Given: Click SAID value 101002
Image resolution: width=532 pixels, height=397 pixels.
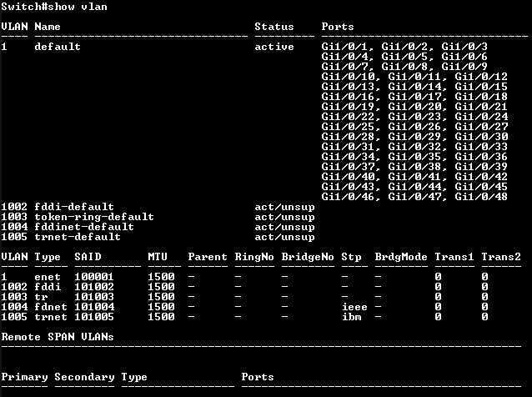Looking at the screenshot, I should pyautogui.click(x=94, y=287).
